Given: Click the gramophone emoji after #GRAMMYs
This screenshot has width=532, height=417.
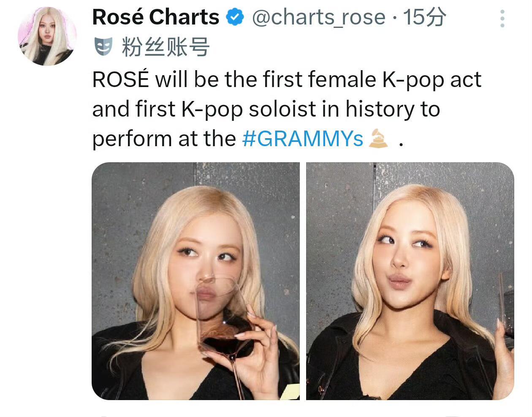Looking at the screenshot, I should (x=378, y=139).
